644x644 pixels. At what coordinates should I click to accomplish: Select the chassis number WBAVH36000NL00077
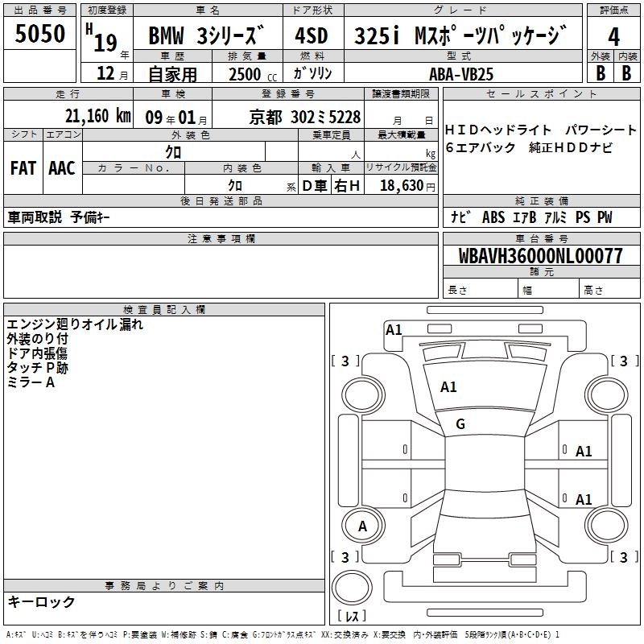coord(541,256)
